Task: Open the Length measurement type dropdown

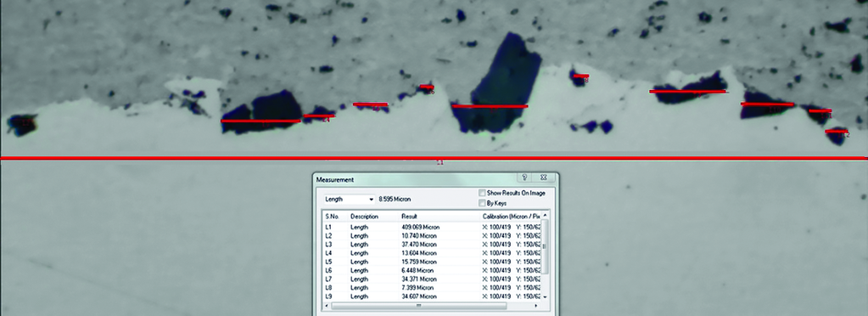Action: pos(350,199)
